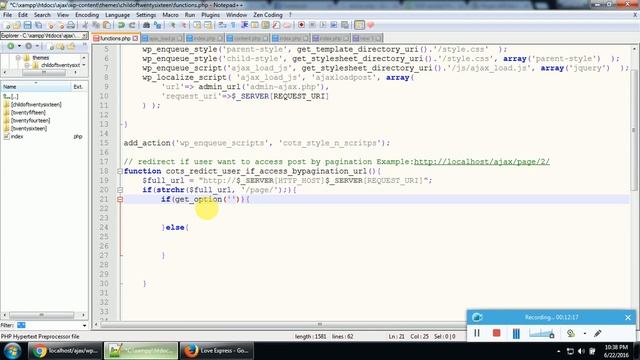Open the Search menu

42,15
